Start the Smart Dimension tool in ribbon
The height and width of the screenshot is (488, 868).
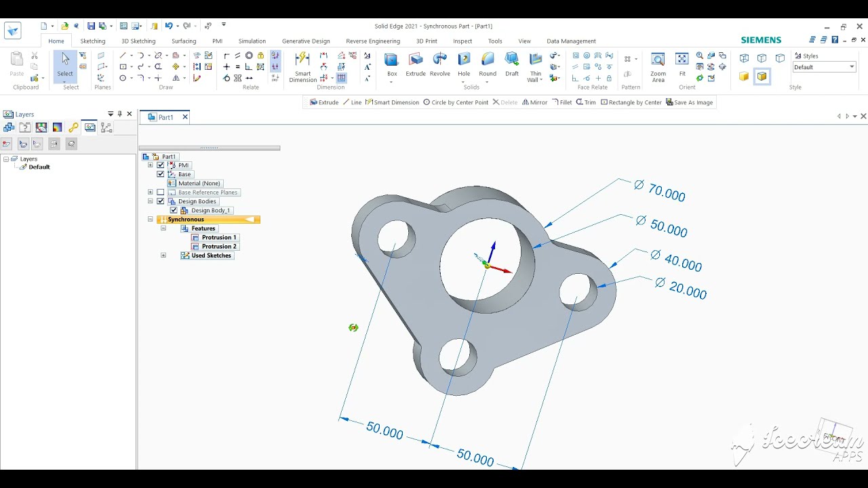[302, 66]
